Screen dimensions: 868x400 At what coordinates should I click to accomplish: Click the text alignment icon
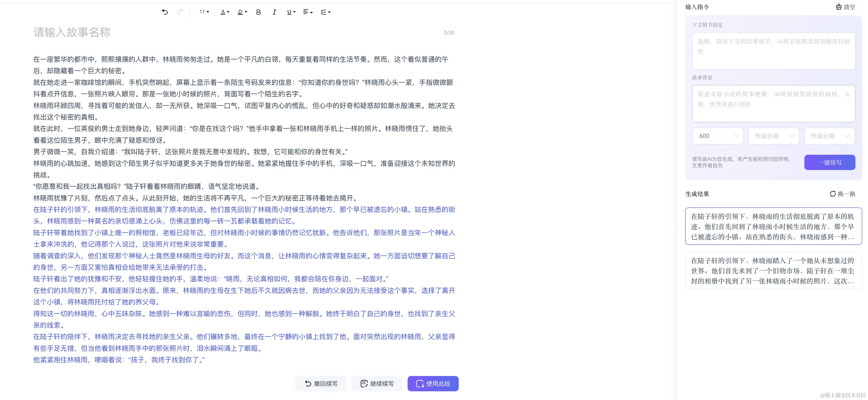click(306, 12)
